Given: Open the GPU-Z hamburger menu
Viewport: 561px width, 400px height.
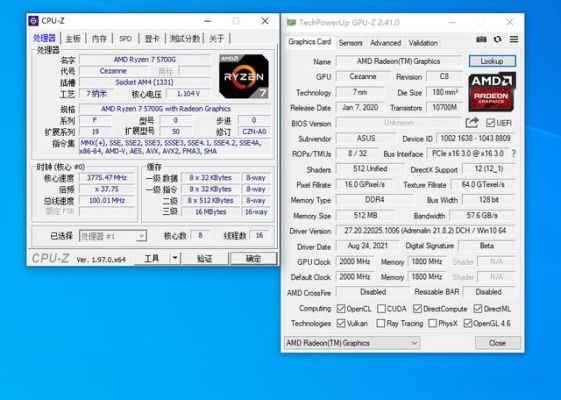Looking at the screenshot, I should [514, 39].
